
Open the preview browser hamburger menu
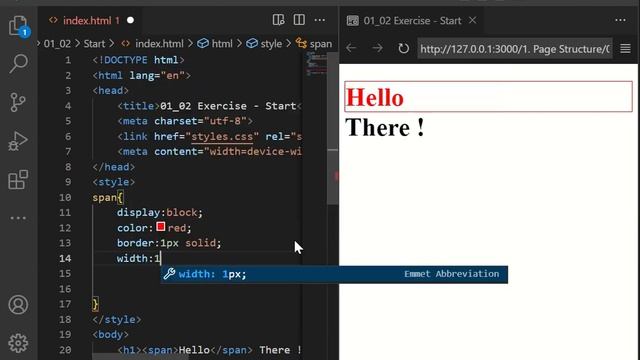click(x=625, y=49)
